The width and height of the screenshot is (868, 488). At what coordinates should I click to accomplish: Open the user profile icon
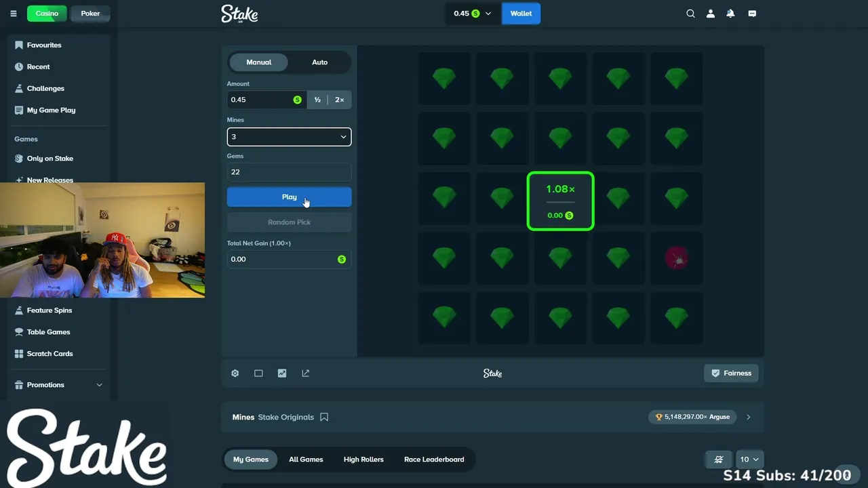click(x=711, y=14)
